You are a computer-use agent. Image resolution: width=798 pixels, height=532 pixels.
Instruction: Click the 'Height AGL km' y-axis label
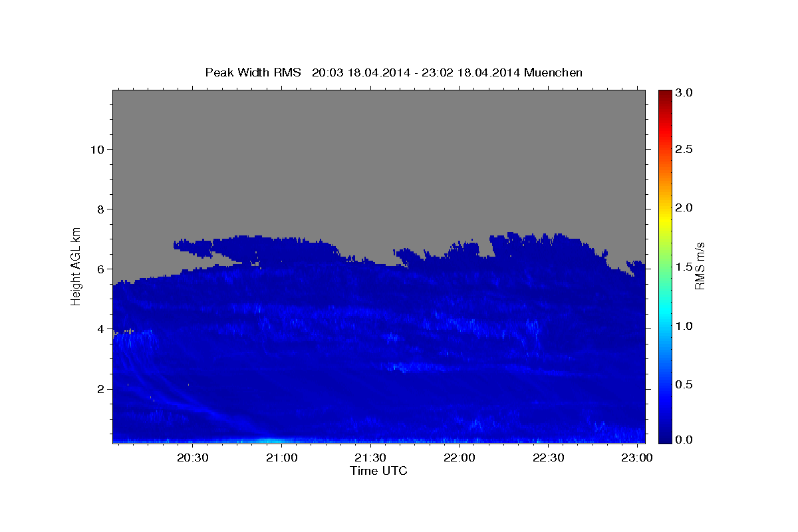point(76,265)
